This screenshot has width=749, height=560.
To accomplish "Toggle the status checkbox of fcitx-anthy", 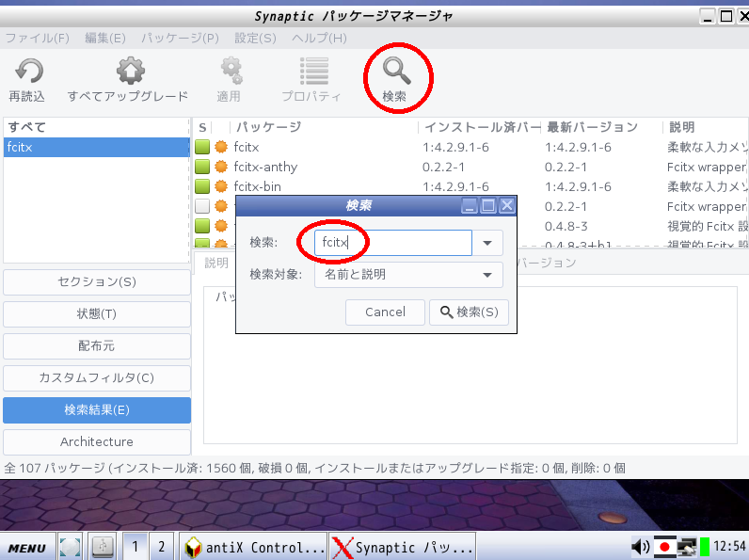I will [202, 167].
